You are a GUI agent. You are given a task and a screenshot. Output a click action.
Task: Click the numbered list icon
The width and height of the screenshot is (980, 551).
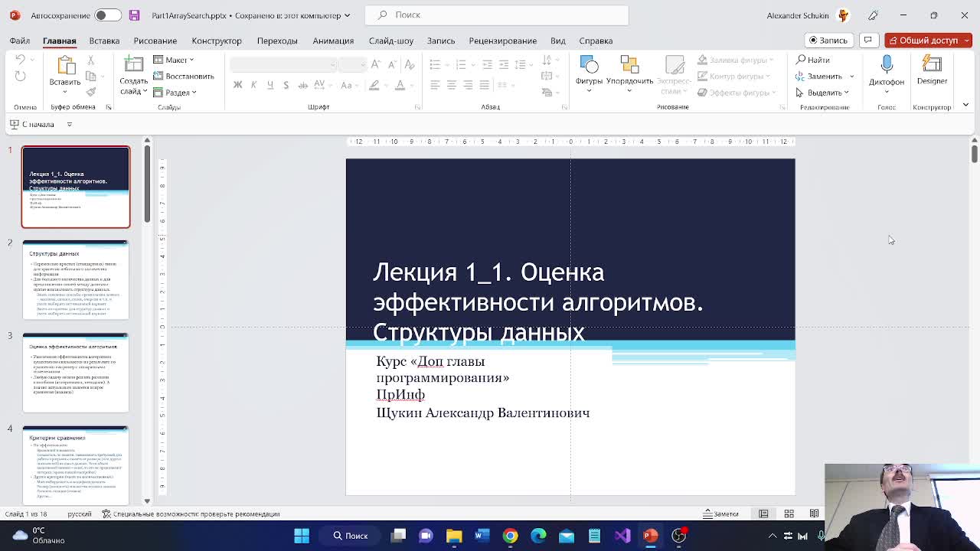[460, 64]
